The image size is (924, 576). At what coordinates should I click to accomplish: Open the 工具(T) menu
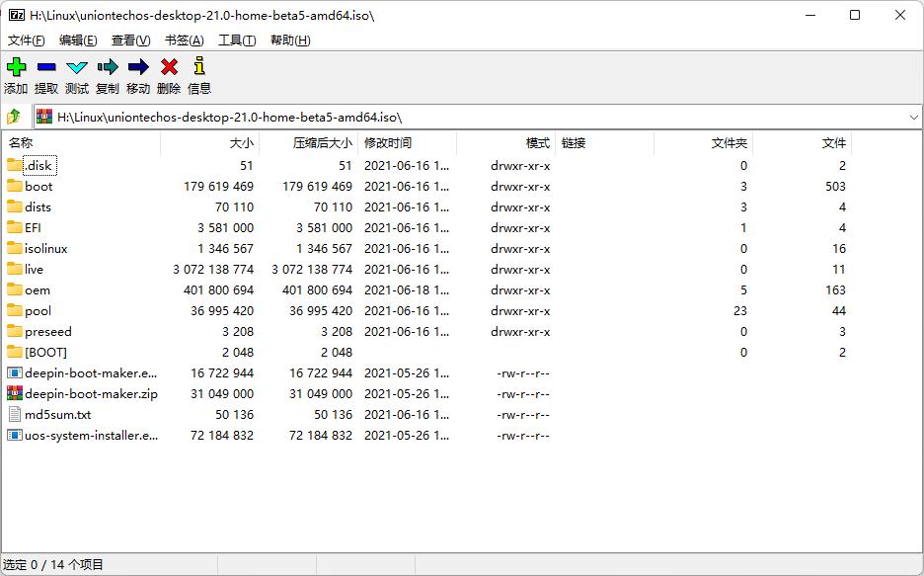237,41
